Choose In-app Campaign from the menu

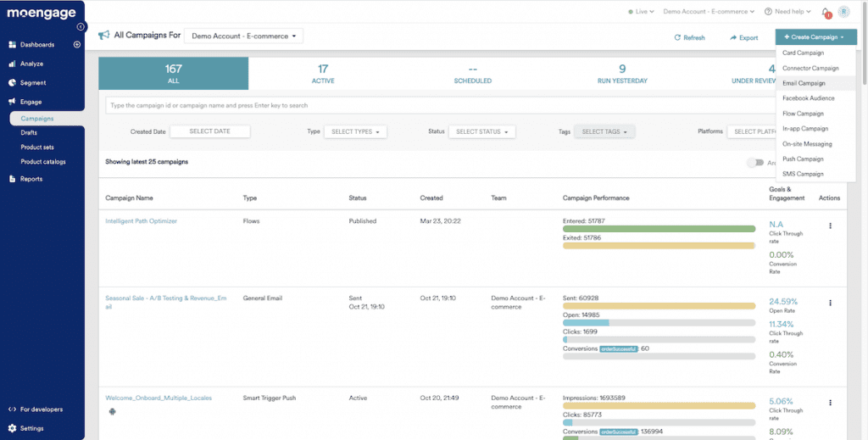816,128
